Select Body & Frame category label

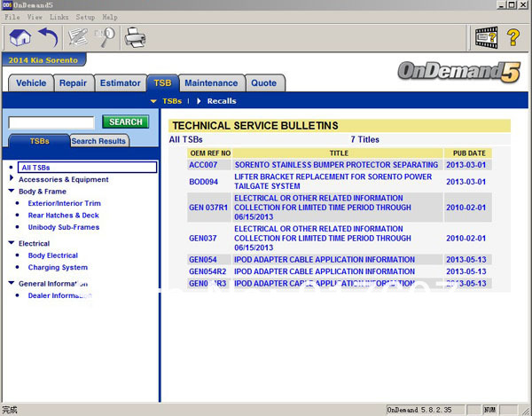(43, 192)
